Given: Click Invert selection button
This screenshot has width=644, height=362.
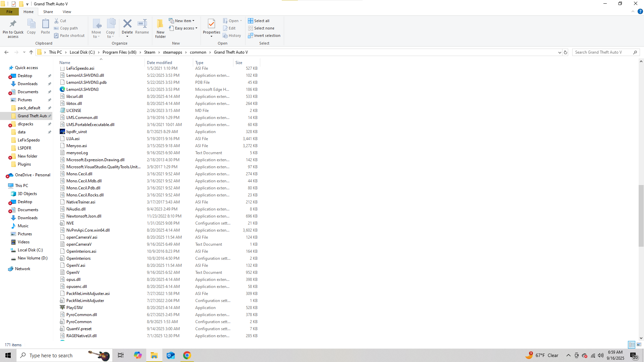Looking at the screenshot, I should [264, 36].
